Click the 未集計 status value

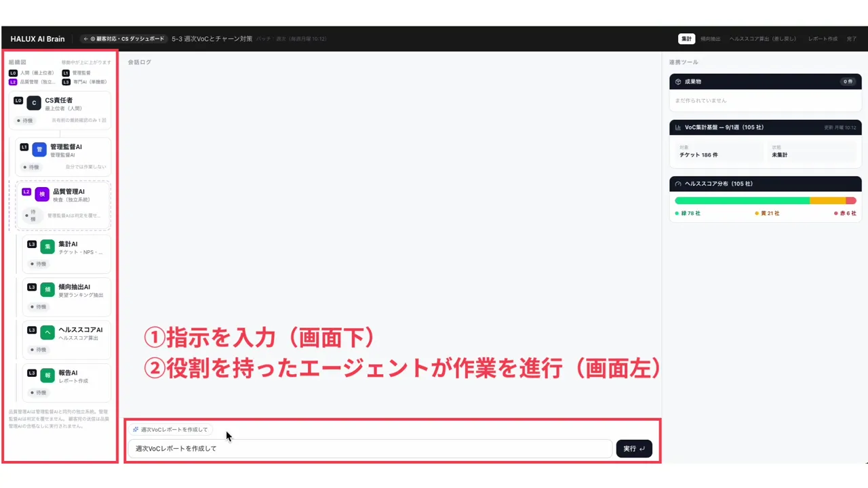tap(779, 155)
